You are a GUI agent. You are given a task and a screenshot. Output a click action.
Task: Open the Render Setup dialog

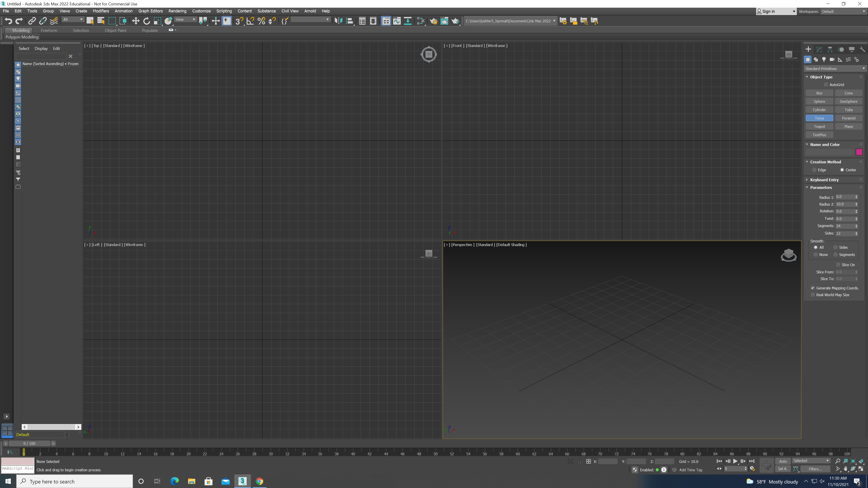click(433, 21)
